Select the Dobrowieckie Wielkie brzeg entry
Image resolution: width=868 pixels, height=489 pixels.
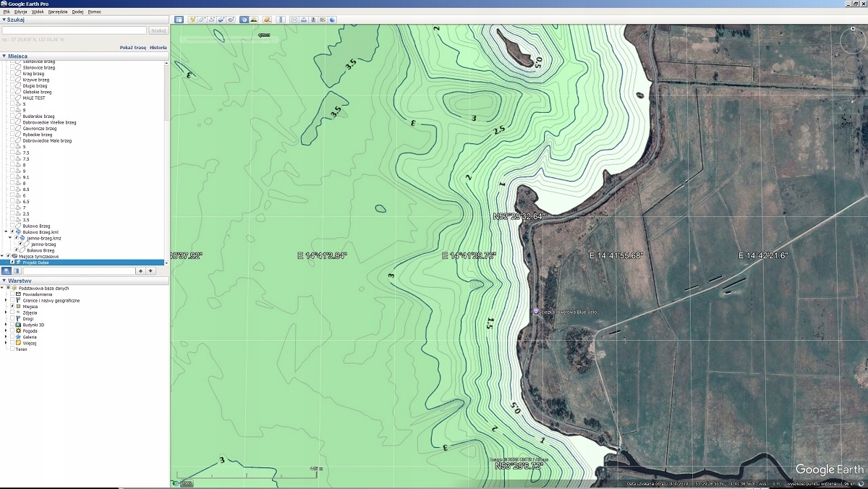pyautogui.click(x=49, y=122)
